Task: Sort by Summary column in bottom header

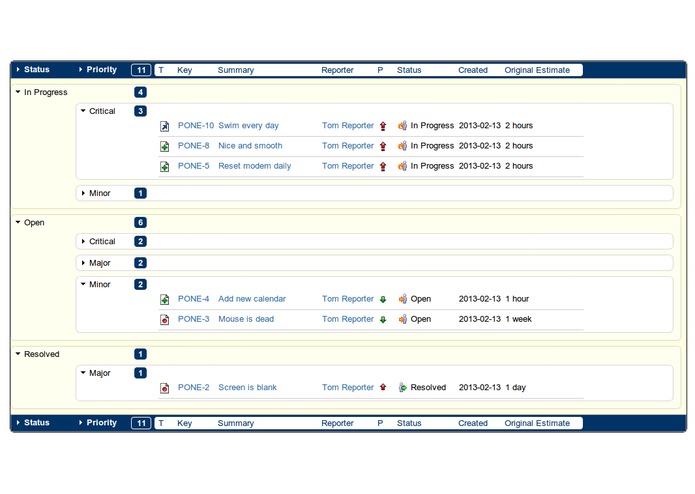Action: pos(236,423)
